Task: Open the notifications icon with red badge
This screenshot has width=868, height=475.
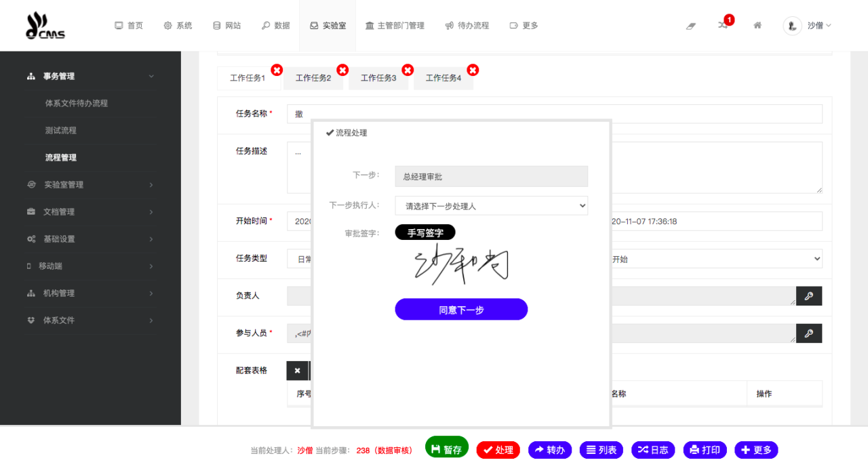Action: 723,25
